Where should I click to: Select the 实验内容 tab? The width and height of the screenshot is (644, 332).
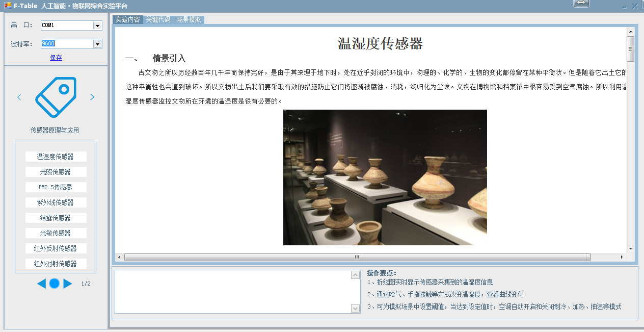[x=127, y=20]
